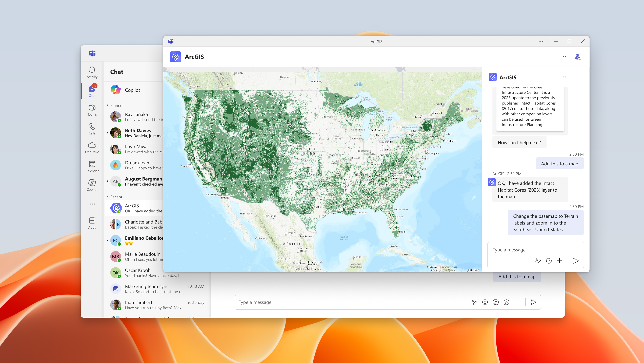Open Marketing team sync chat
Screen dimensions: 644x363
157,289
